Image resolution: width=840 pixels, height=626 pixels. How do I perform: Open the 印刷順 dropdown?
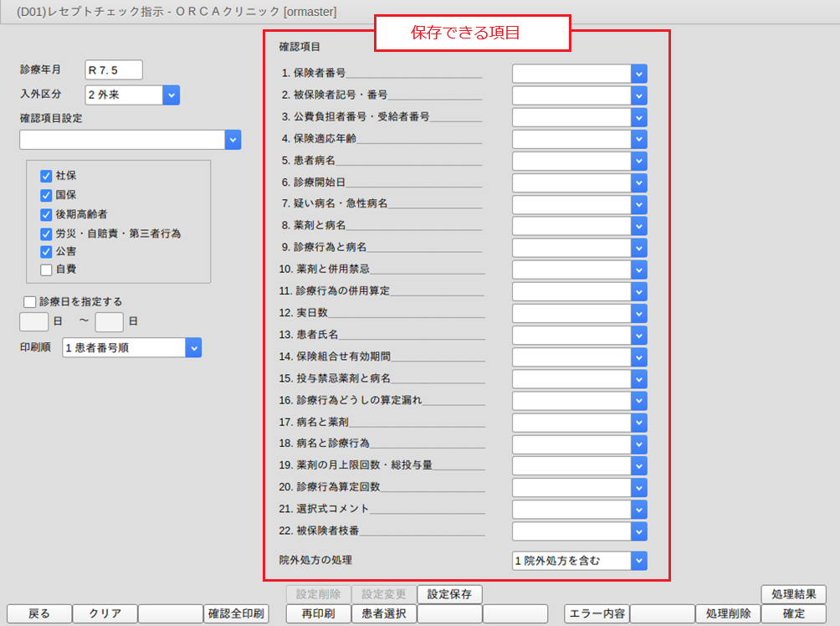pos(193,348)
